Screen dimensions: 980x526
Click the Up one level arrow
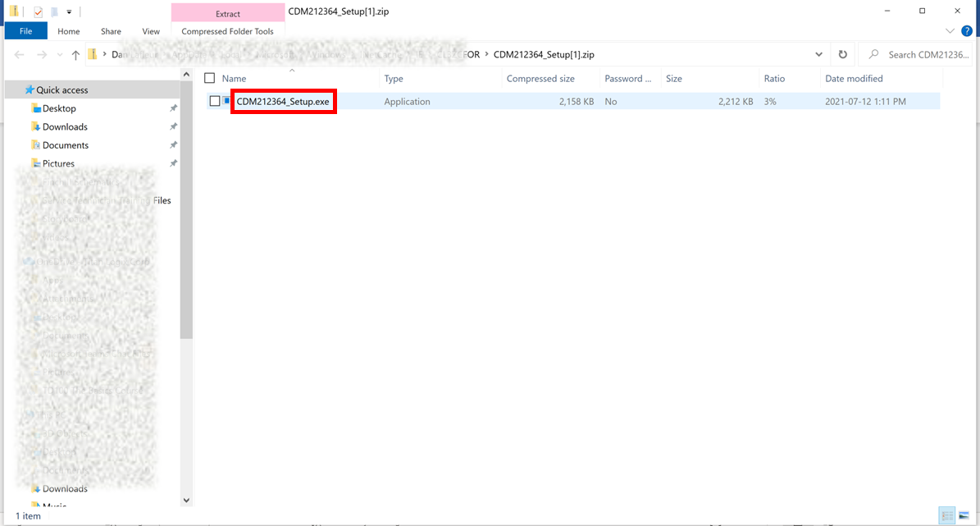point(75,55)
